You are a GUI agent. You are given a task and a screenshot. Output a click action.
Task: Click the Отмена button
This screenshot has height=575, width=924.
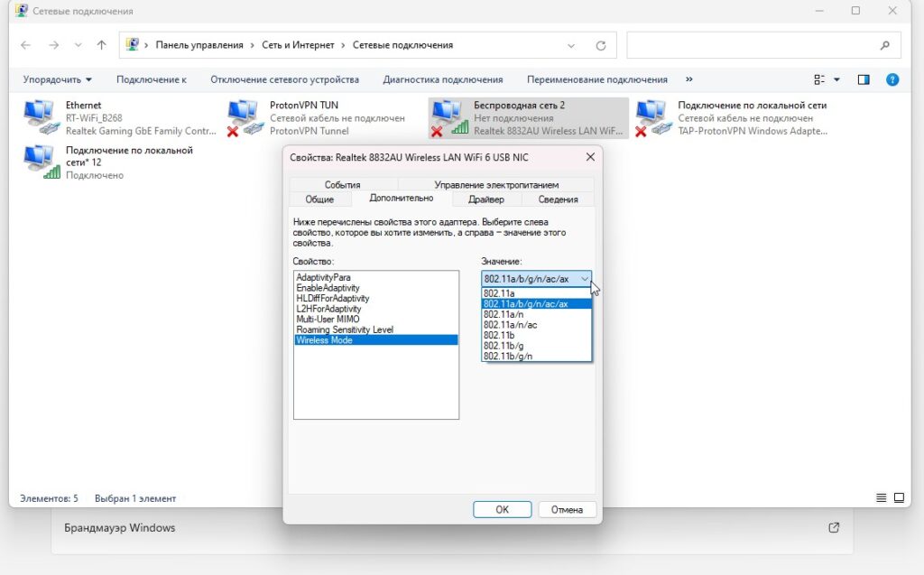coord(568,508)
